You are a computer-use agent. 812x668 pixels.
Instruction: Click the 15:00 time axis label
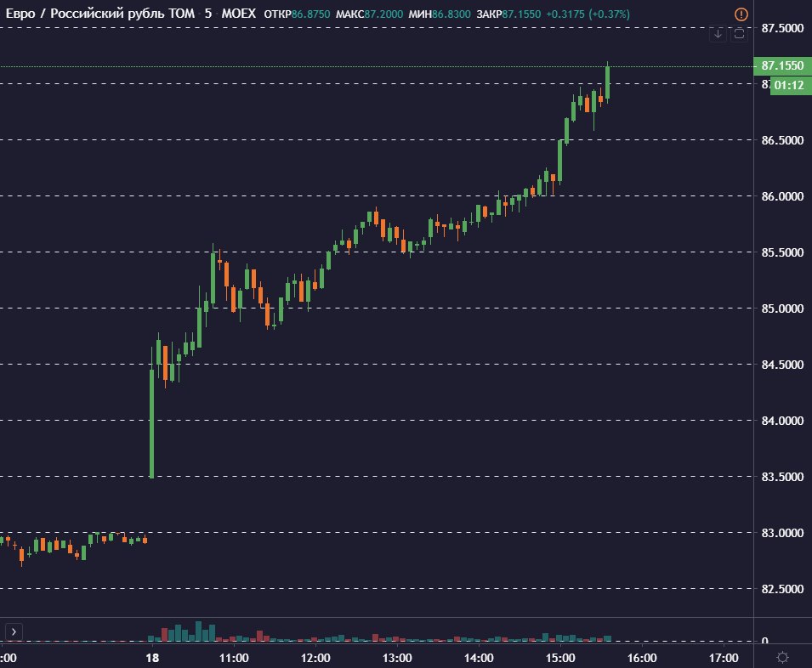pos(560,658)
